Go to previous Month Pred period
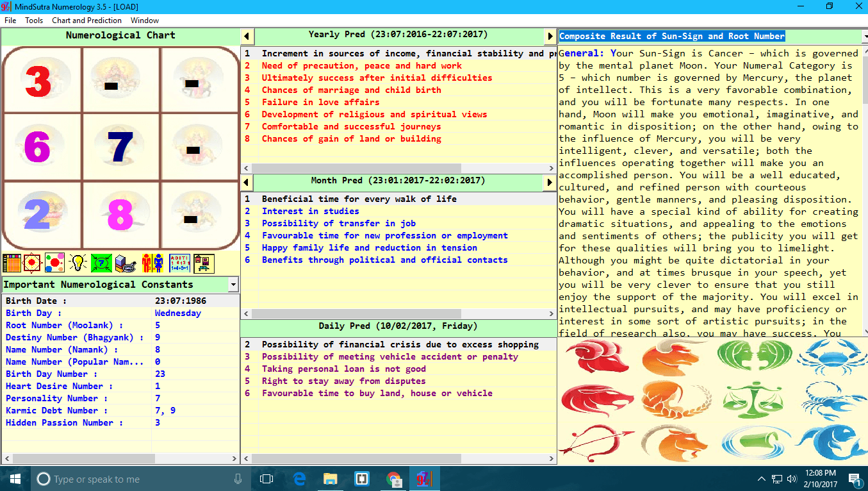868x491 pixels. click(x=247, y=183)
